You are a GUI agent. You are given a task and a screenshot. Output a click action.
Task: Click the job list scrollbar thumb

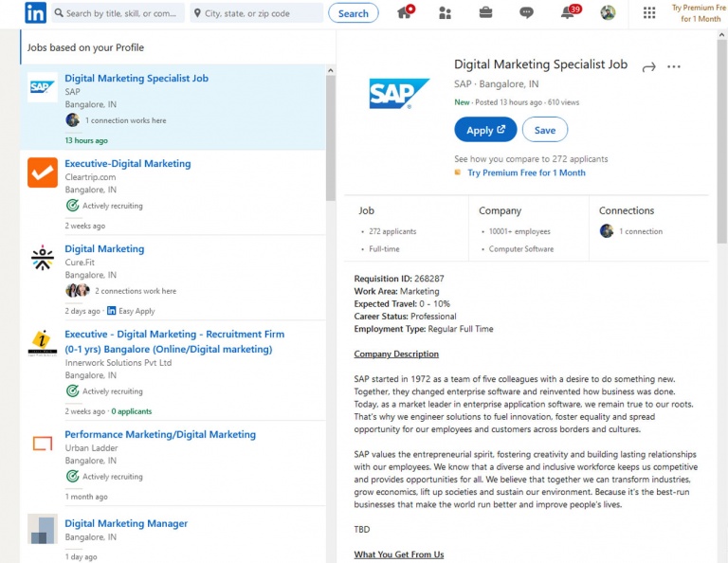tap(330, 137)
